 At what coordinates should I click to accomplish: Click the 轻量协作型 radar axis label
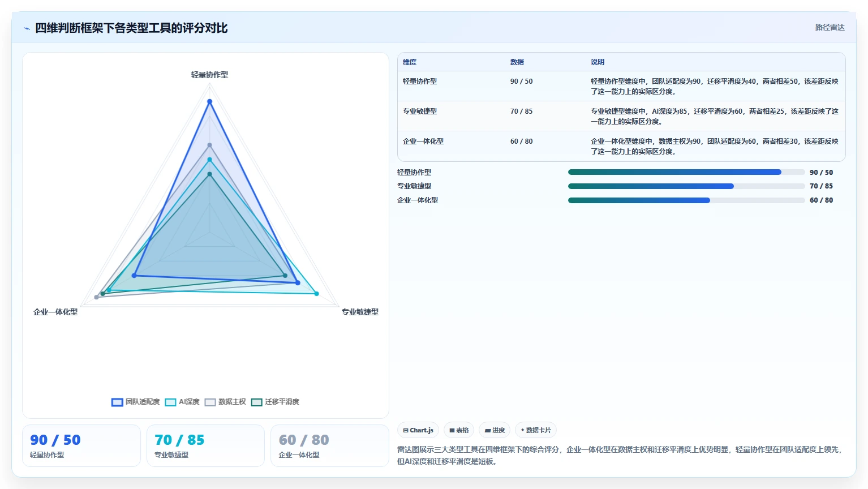209,75
